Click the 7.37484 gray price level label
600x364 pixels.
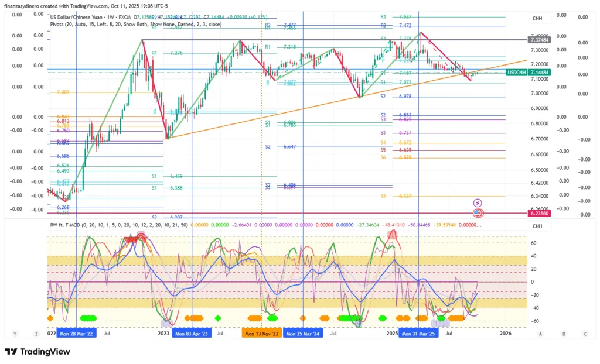(538, 40)
